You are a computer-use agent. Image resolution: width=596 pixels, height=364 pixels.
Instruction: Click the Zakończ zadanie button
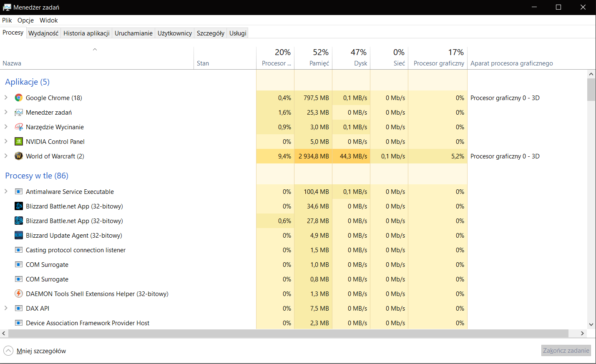tap(566, 350)
